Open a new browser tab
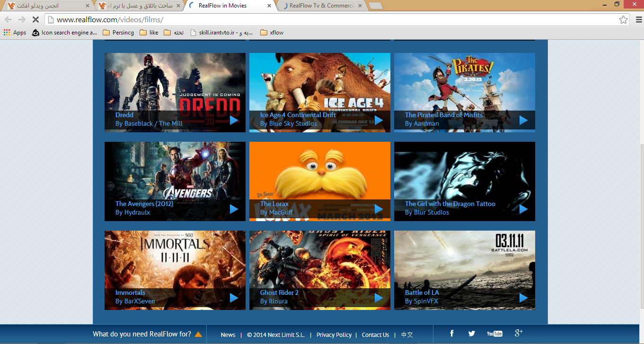Image resolution: width=644 pixels, height=344 pixels. pos(375,6)
